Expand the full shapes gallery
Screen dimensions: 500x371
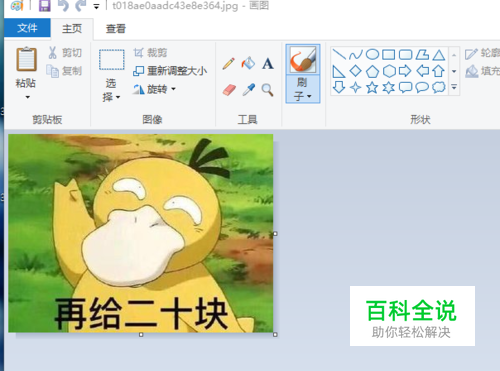click(x=454, y=87)
